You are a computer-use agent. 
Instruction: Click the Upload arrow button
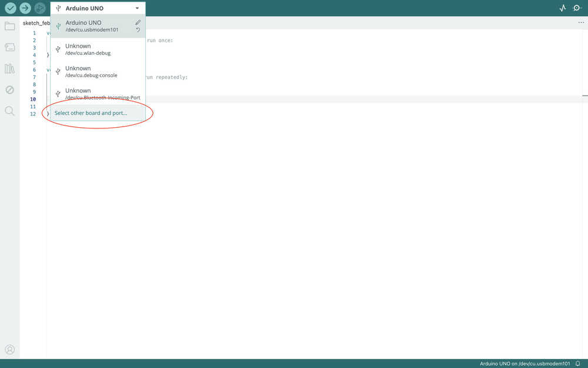tap(25, 8)
